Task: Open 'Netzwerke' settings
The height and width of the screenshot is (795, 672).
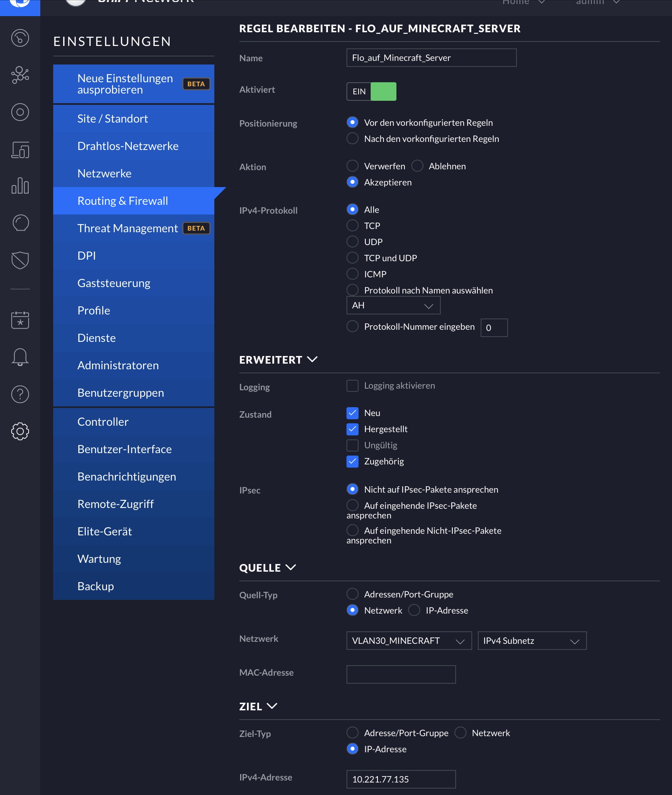Action: point(134,173)
